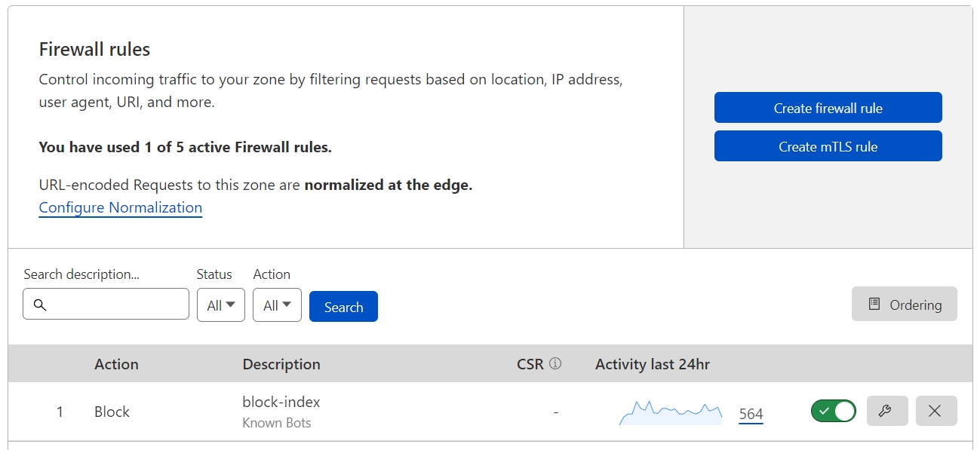
Task: Click the Activity last 24hr column header
Action: pyautogui.click(x=652, y=364)
